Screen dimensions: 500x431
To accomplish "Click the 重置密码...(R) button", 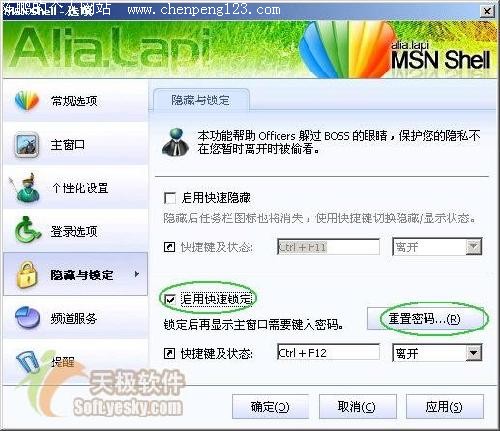I will tap(424, 319).
